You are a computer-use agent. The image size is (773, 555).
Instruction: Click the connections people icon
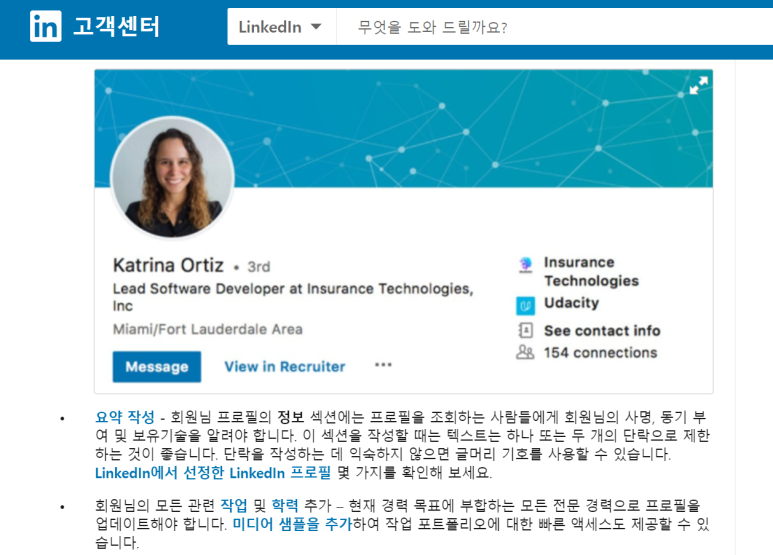point(525,352)
